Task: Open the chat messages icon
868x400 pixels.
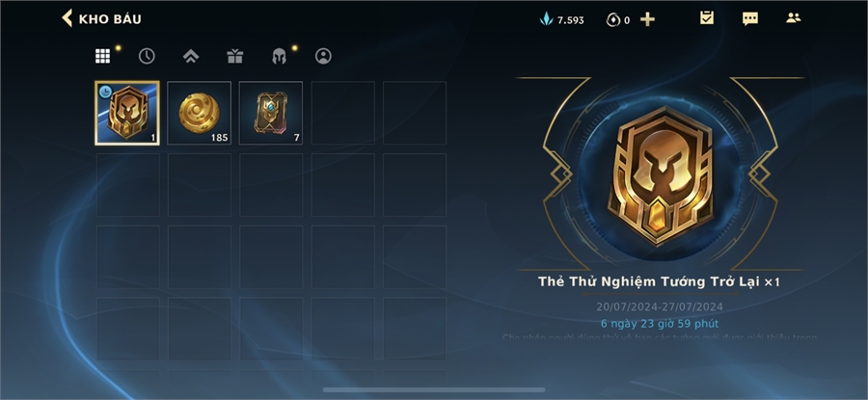Action: pyautogui.click(x=750, y=19)
